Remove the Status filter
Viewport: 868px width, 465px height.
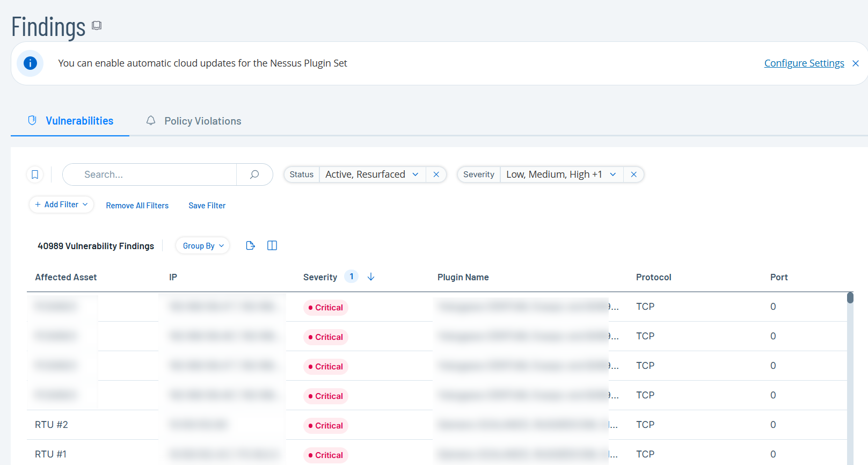[436, 175]
